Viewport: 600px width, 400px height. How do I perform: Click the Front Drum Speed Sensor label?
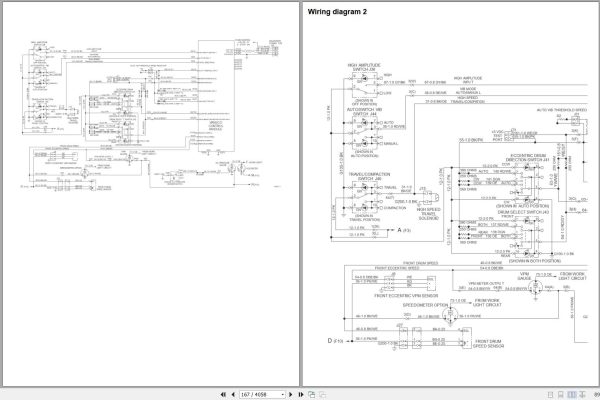point(488,343)
